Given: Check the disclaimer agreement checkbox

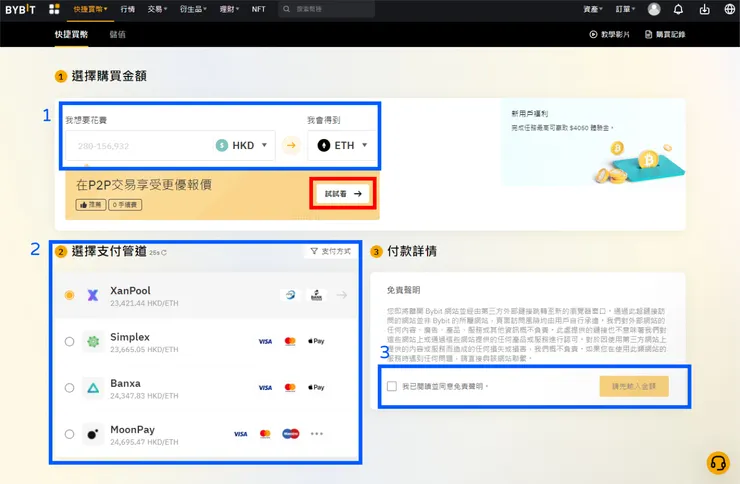Looking at the screenshot, I should click(392, 386).
